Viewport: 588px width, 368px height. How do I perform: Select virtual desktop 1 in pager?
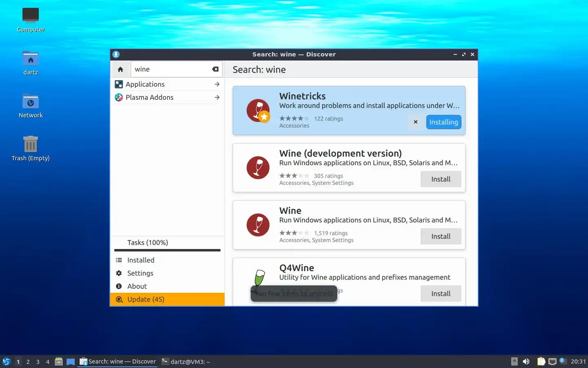pyautogui.click(x=18, y=361)
